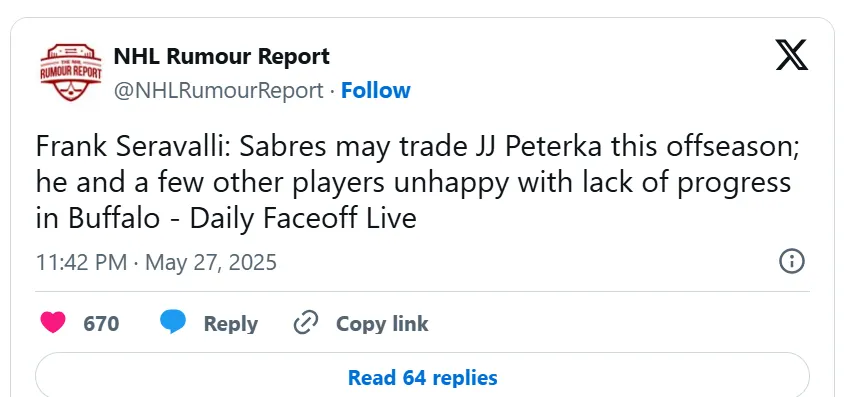Screen dimensions: 849x397
Task: Open the May 27, 2025 date link
Action: [x=211, y=263]
